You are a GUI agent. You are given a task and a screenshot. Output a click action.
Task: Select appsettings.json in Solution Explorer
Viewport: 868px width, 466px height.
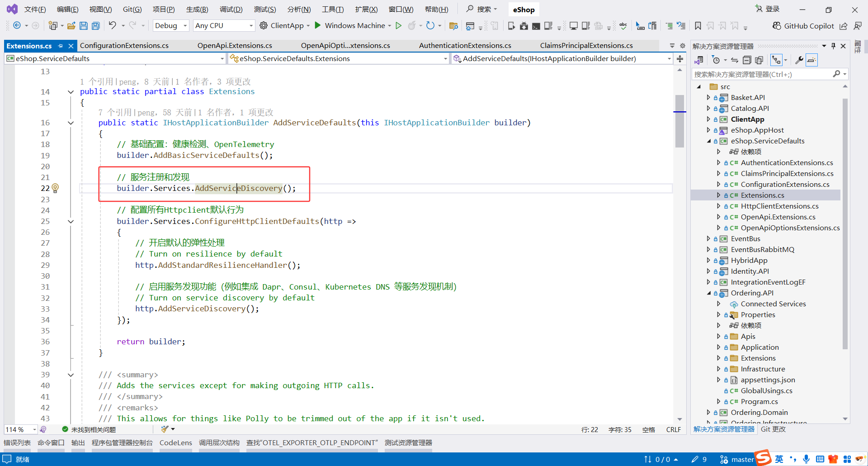pyautogui.click(x=768, y=380)
